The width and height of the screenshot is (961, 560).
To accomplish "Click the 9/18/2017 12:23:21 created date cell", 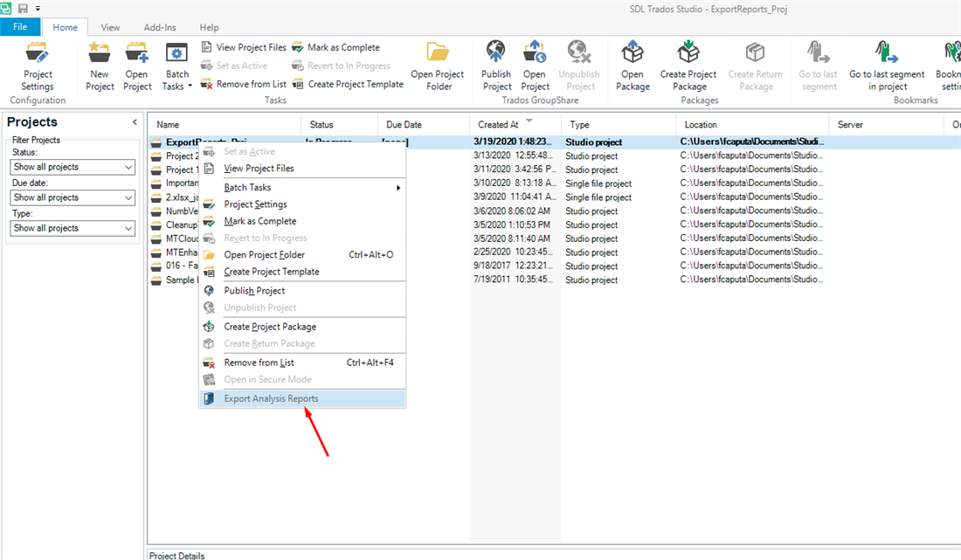I will [515, 266].
